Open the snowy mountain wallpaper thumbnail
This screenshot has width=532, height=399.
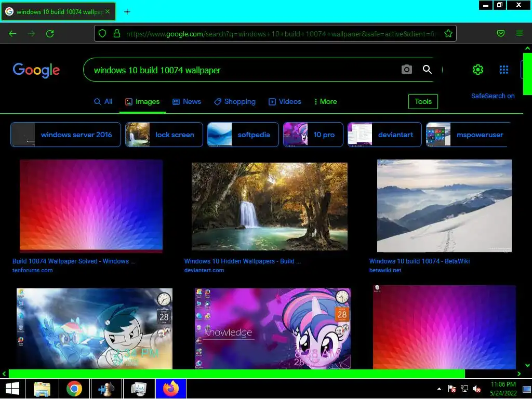(444, 206)
